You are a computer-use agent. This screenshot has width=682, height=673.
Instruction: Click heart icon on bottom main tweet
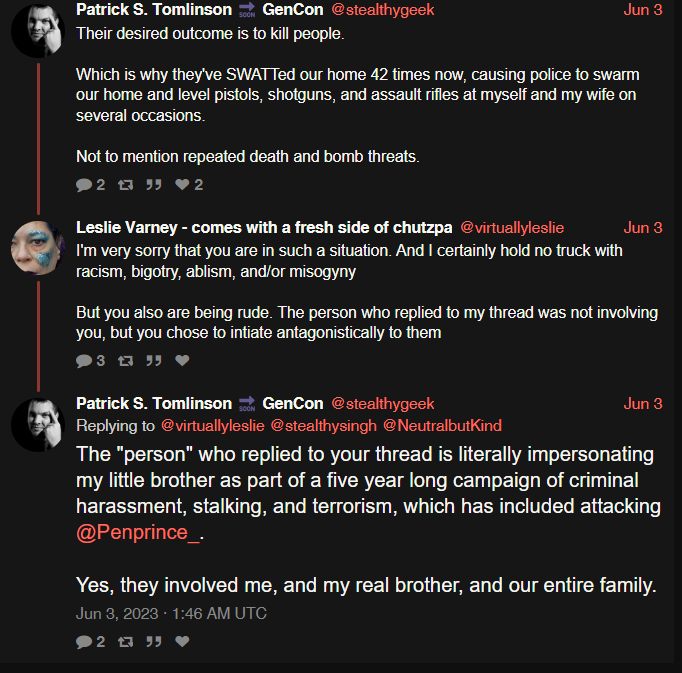point(182,641)
